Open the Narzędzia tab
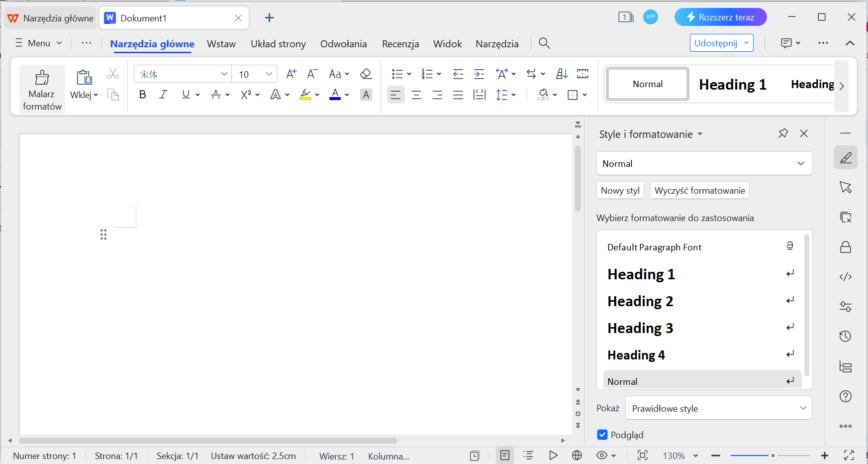Screen dimensions: 868x464 click(x=497, y=44)
